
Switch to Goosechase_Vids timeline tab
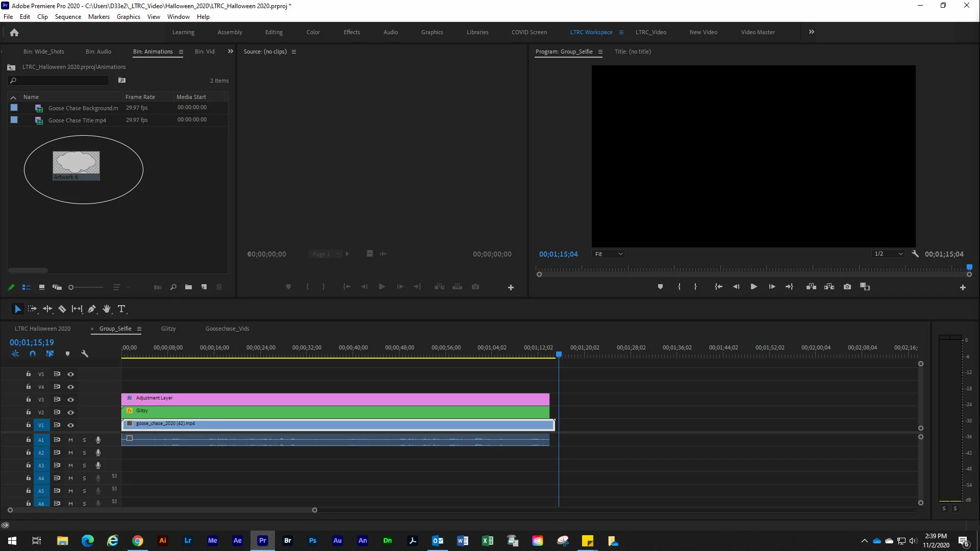227,329
